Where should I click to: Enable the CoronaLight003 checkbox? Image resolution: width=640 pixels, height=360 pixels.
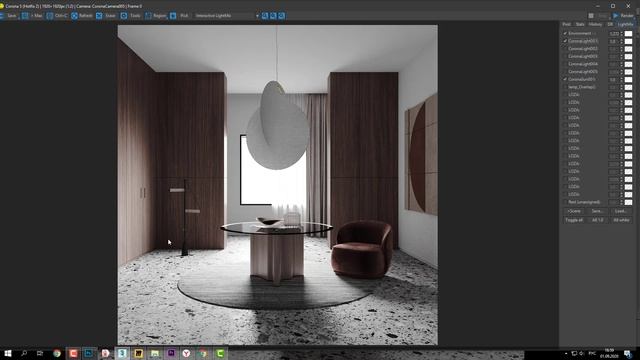pos(565,56)
